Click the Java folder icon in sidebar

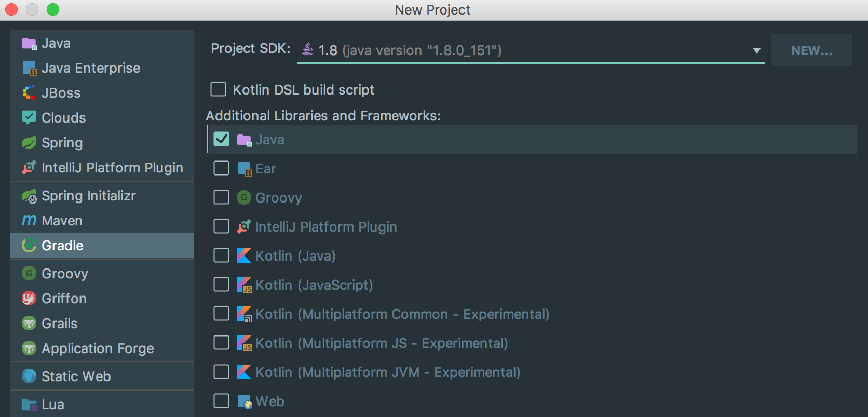click(x=29, y=44)
